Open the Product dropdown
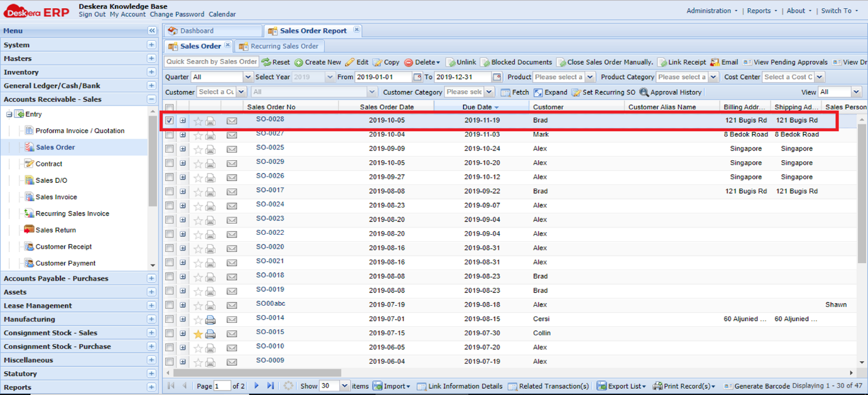The height and width of the screenshot is (395, 868). (590, 77)
